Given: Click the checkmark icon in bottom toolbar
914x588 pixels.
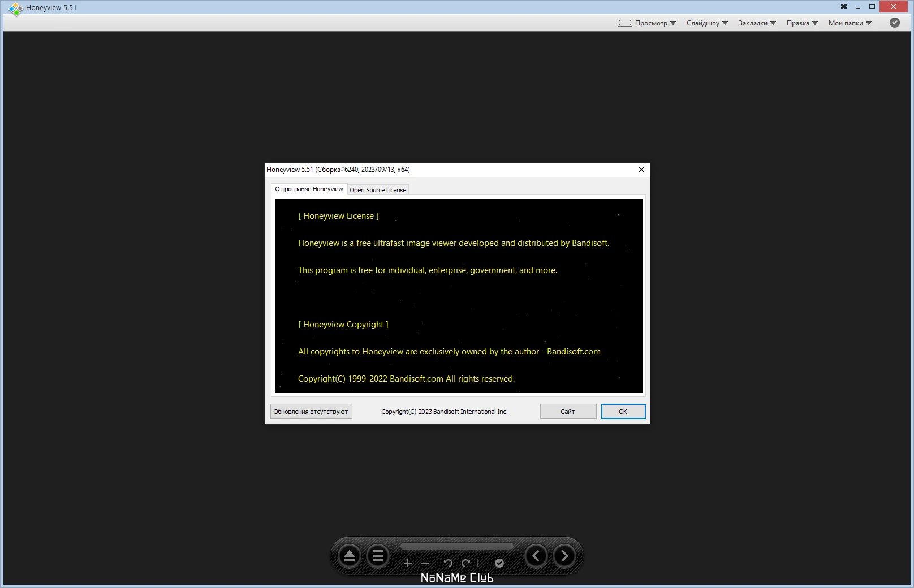Looking at the screenshot, I should pos(499,563).
